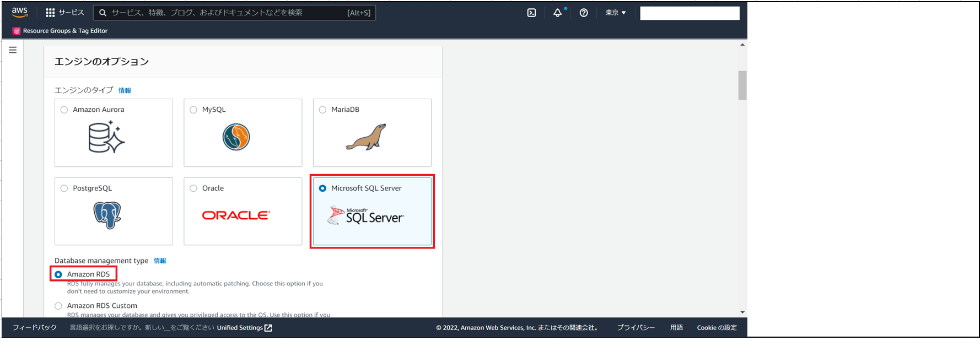Viewport: 980px width, 357px height.
Task: Select the MySQL engine radio button
Action: coord(193,110)
